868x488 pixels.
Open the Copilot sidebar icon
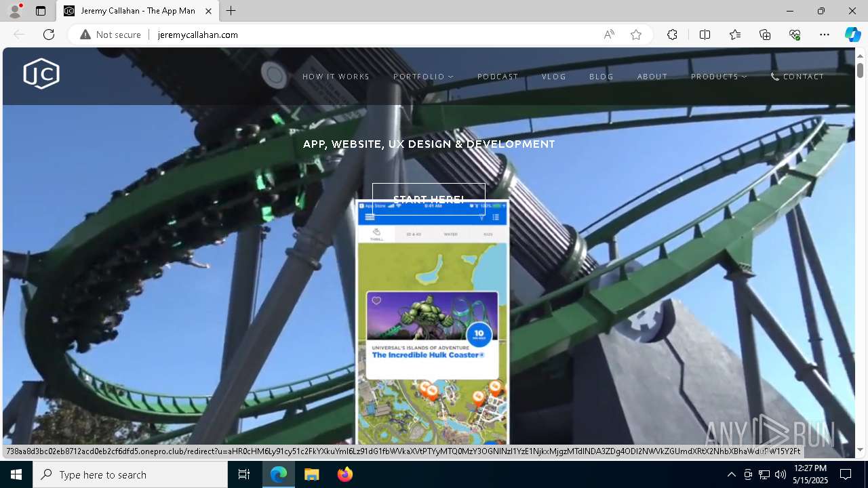point(852,35)
